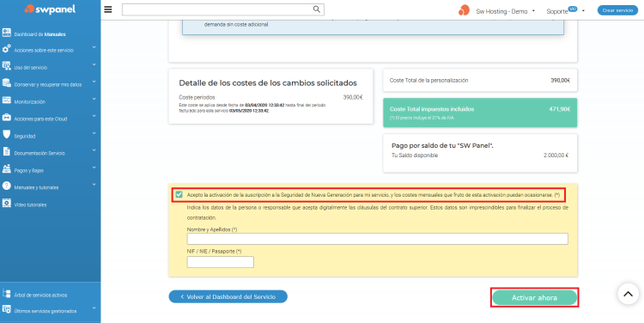This screenshot has height=323, width=644.
Task: Open Video tutoriales menu item
Action: [30, 204]
